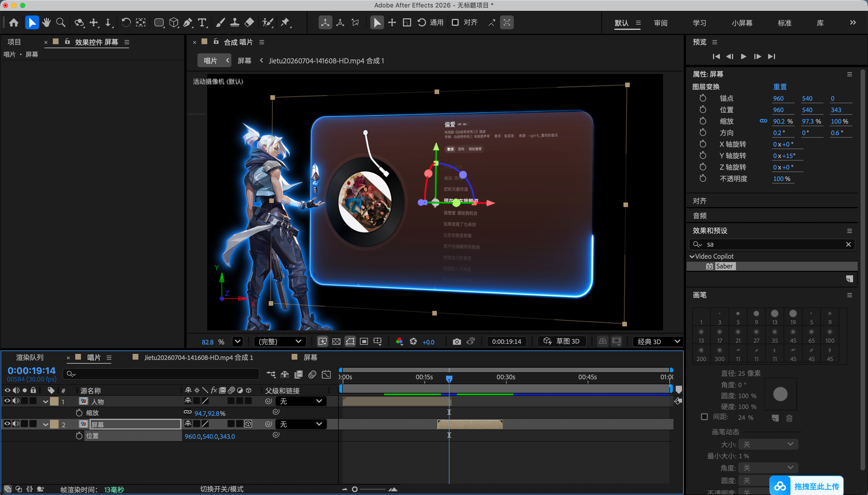Select the Pen tool in the toolbar
Viewport: 868px width, 495px height.
(x=187, y=23)
